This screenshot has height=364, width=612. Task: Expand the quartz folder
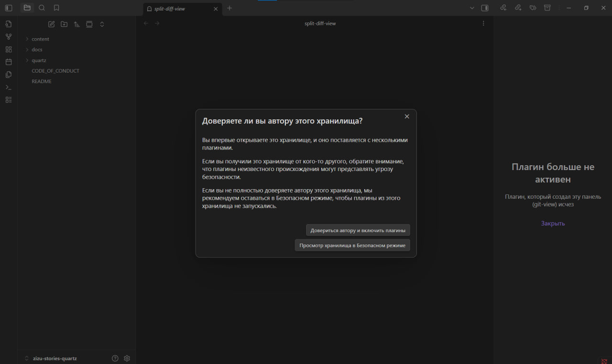coord(39,60)
